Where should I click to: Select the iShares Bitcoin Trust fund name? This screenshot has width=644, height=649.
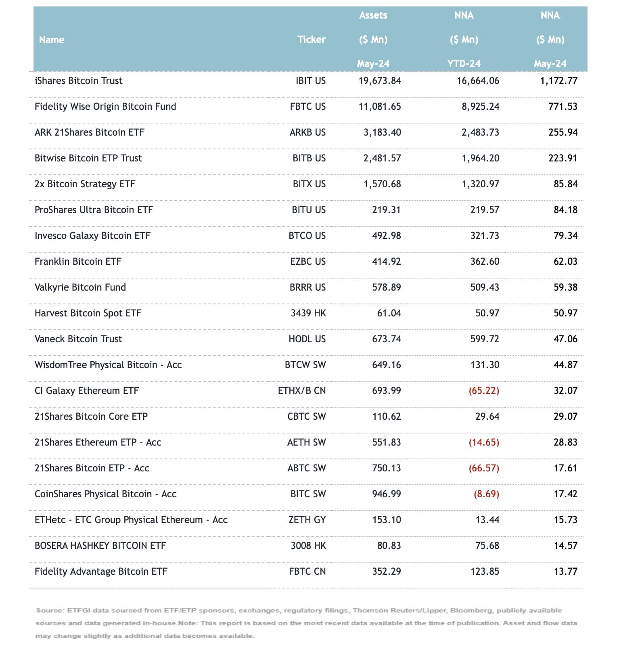[78, 81]
